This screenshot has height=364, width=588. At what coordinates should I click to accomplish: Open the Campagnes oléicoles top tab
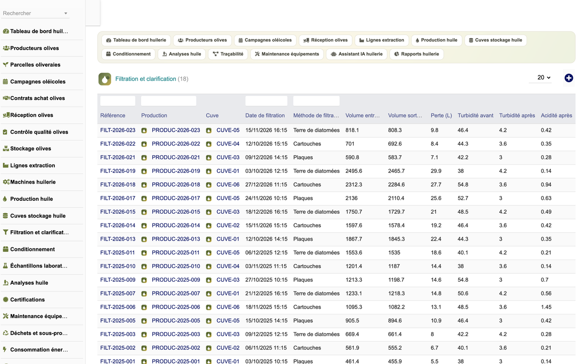tap(265, 40)
